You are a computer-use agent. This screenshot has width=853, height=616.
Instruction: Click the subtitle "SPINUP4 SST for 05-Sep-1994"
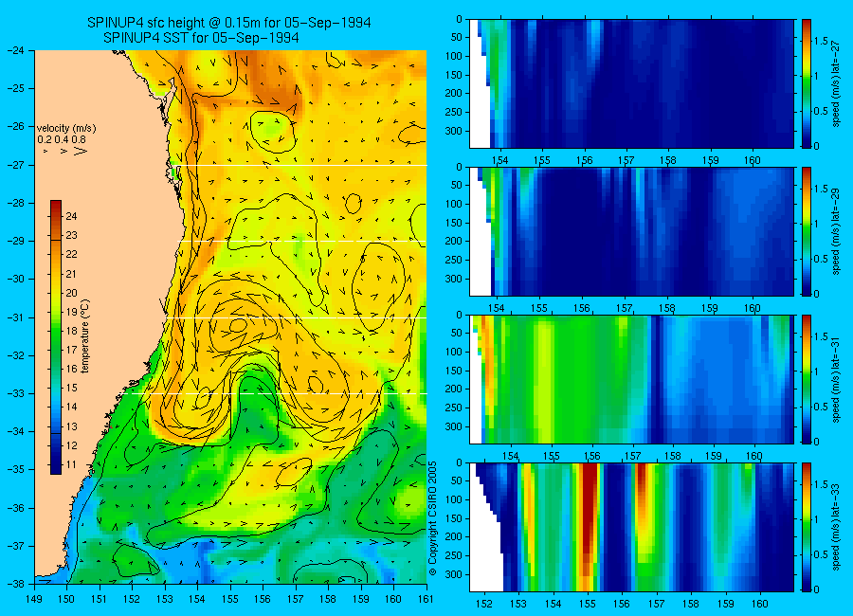tap(201, 38)
